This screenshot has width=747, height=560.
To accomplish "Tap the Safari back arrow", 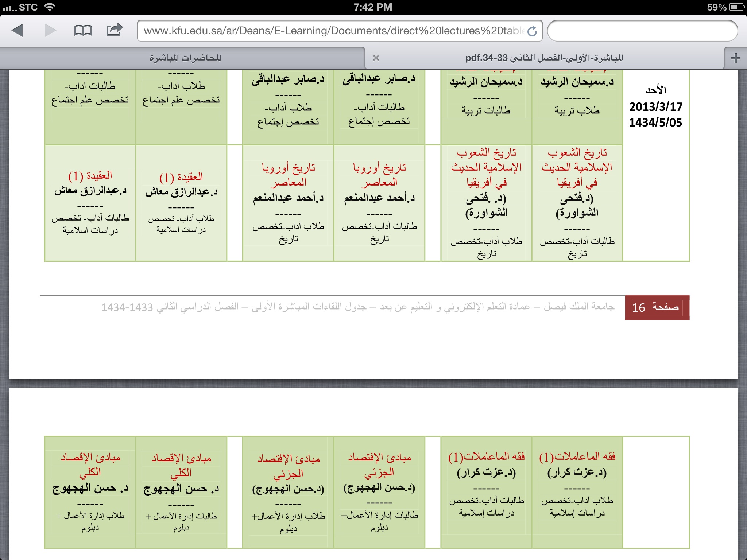I will pos(18,30).
